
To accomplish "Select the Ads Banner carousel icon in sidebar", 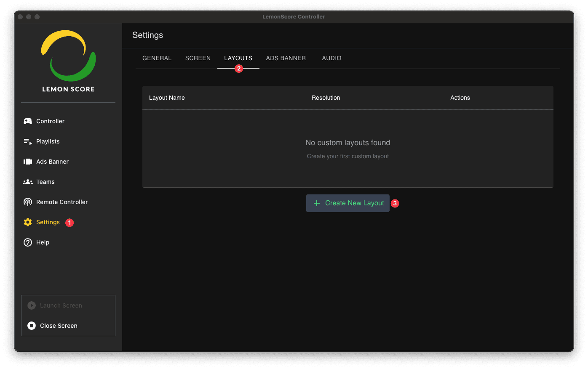I will coord(28,162).
